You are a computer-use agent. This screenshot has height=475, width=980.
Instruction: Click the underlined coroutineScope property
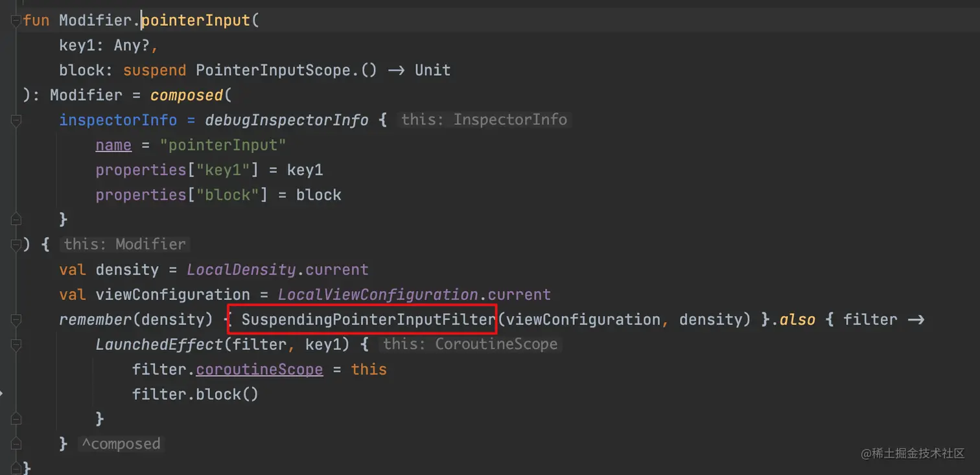click(259, 369)
